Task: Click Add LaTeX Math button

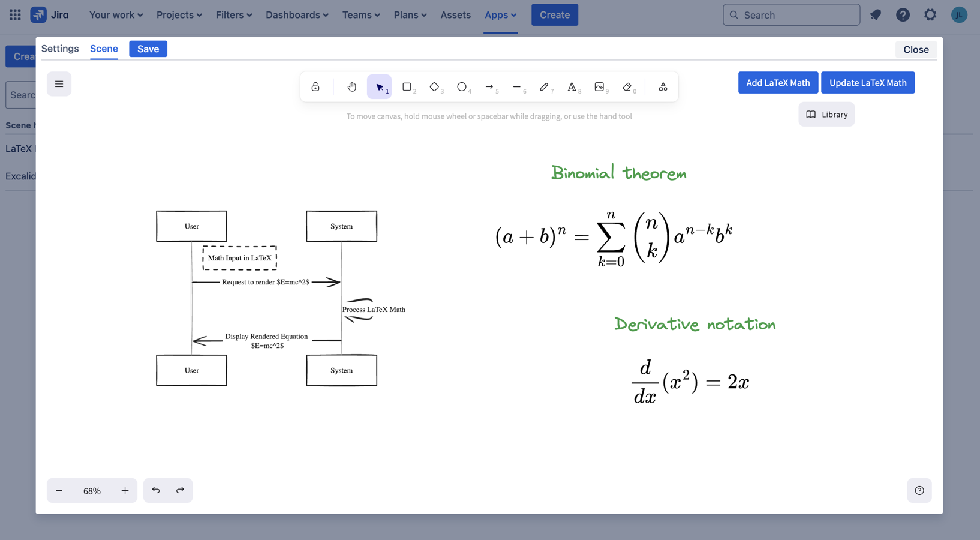Action: [778, 83]
